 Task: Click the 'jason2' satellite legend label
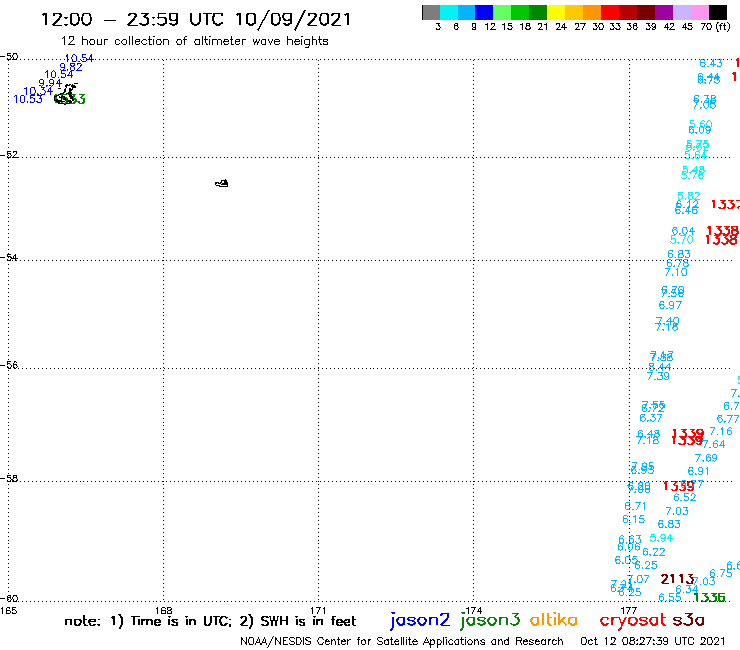pos(420,620)
